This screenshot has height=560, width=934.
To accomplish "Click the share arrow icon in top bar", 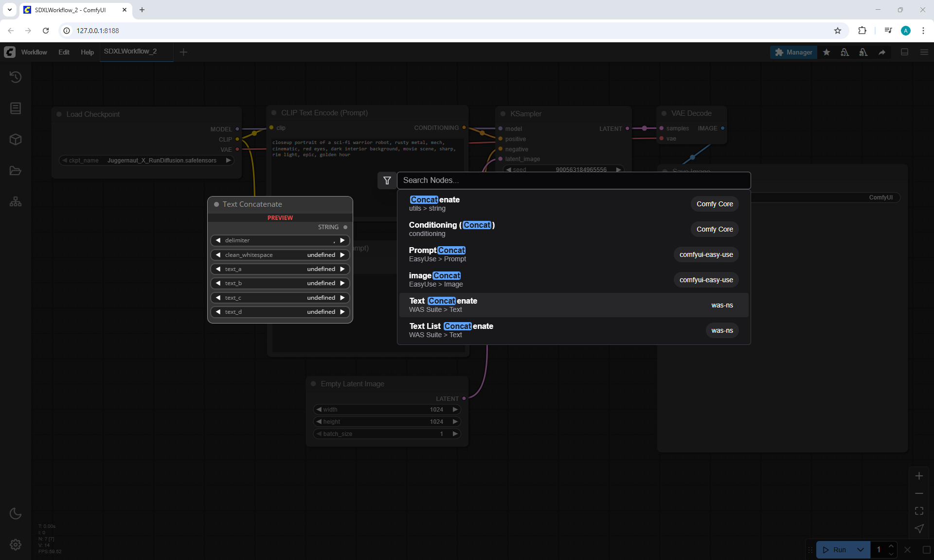I will pyautogui.click(x=882, y=52).
